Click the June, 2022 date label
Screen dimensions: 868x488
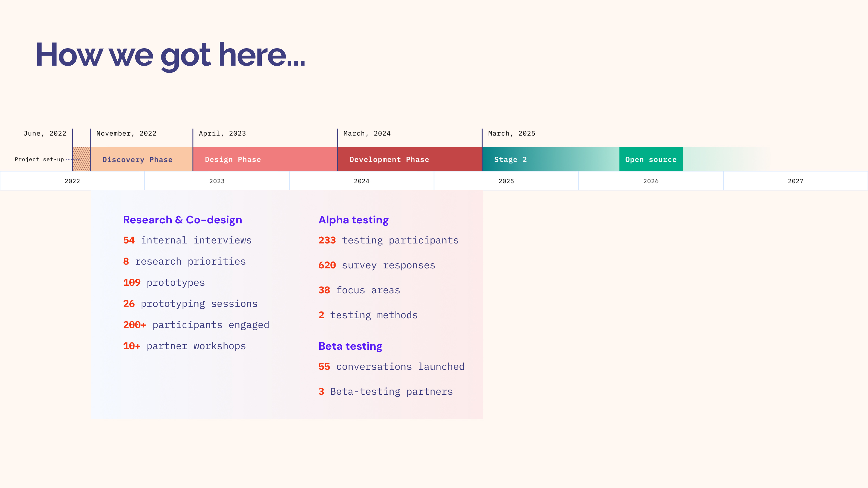coord(45,133)
